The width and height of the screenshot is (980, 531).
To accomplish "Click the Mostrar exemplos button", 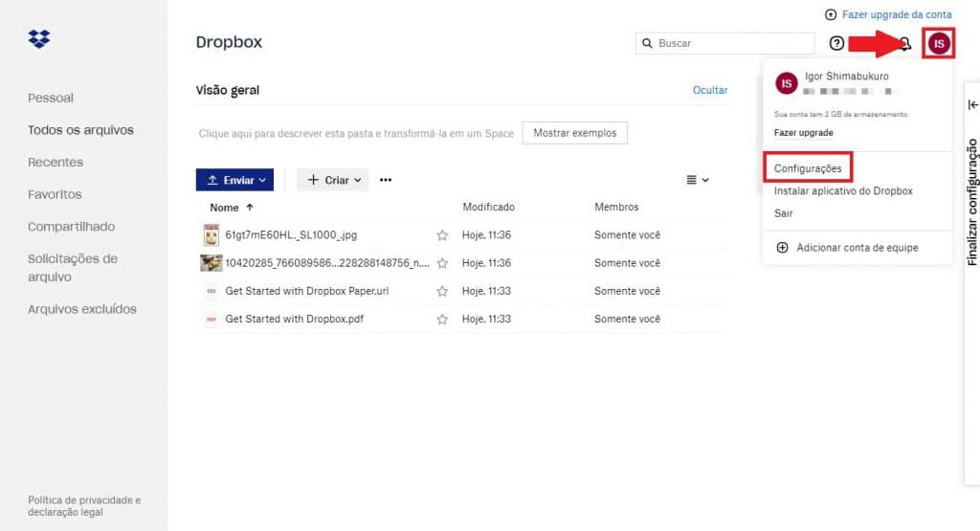I will [574, 133].
